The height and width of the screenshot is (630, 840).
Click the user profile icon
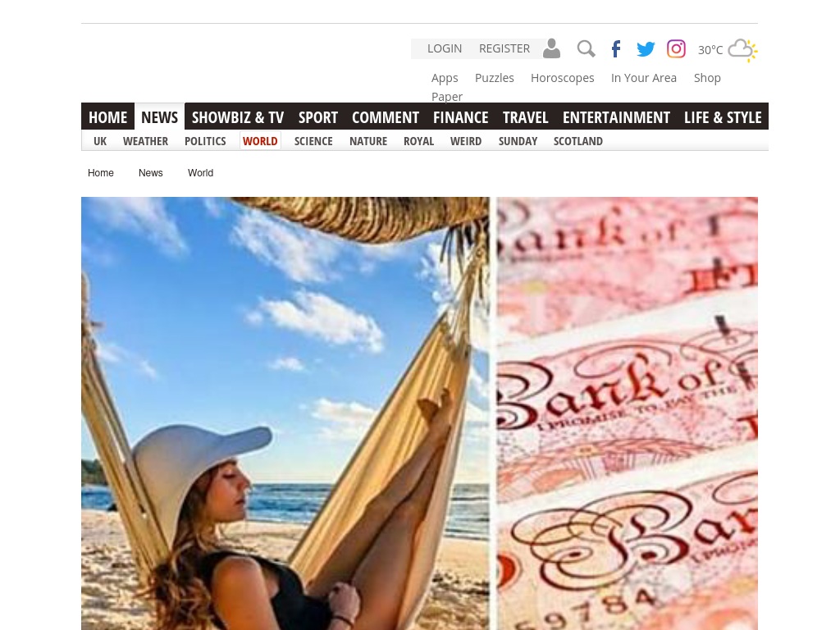click(x=551, y=48)
